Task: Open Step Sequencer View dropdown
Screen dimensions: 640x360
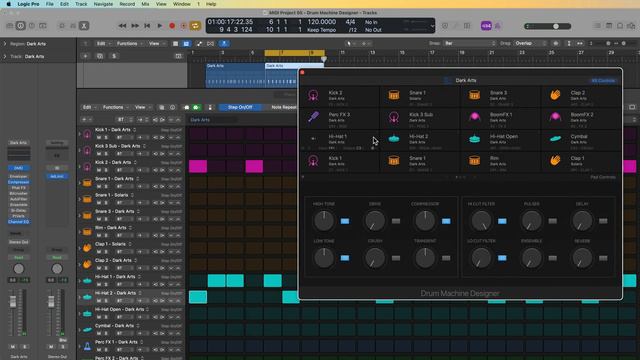Action: (x=142, y=107)
